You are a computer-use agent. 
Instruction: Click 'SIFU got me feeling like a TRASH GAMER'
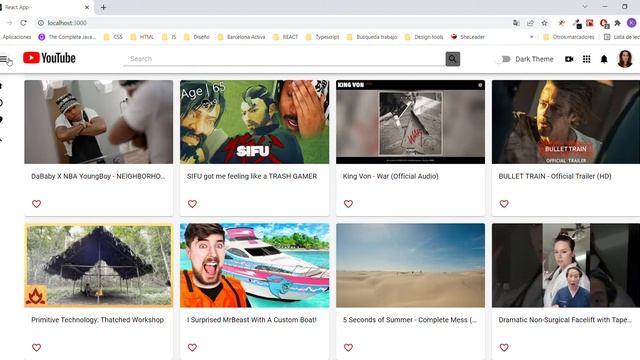(x=252, y=176)
